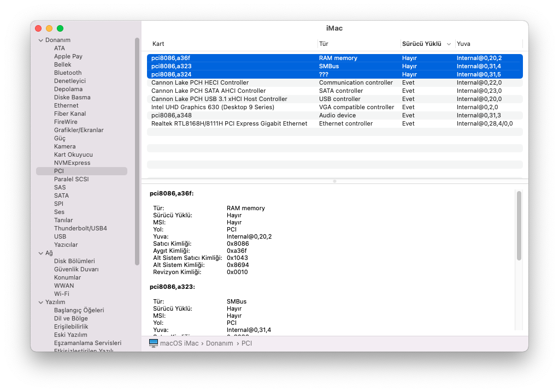Collapse the Yazılım section
The height and width of the screenshot is (392, 559).
[40, 302]
